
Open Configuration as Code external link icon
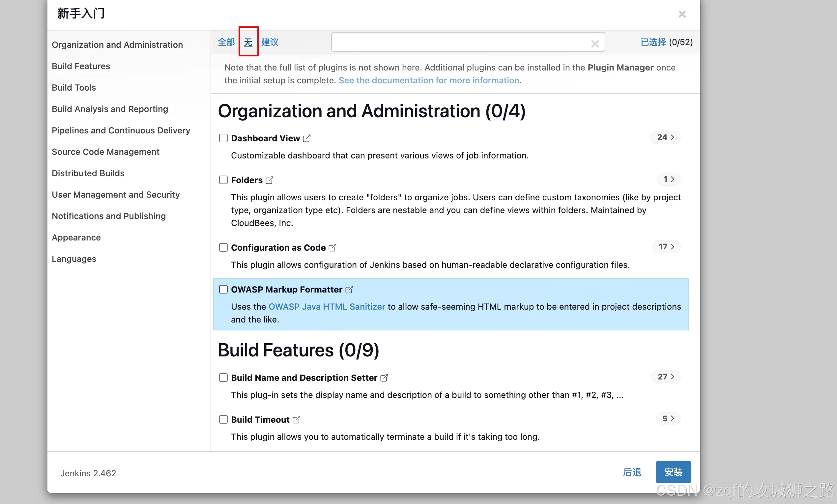(332, 248)
